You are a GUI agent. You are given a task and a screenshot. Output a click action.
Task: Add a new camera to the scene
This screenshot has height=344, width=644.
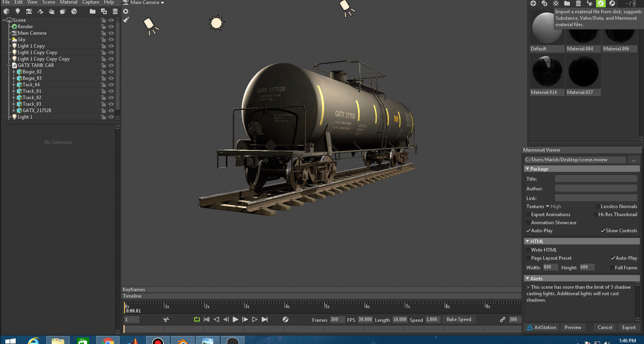click(x=29, y=11)
